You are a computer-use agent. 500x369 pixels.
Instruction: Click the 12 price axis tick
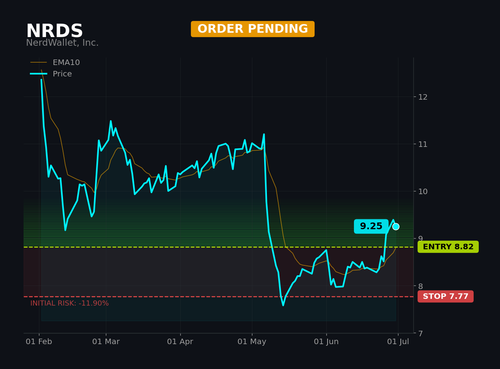[x=423, y=97]
